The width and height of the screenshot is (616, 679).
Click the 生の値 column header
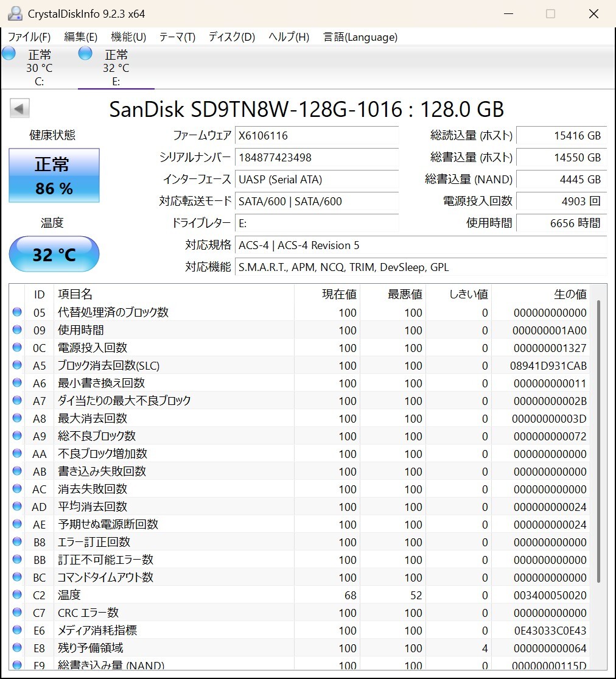pyautogui.click(x=570, y=295)
